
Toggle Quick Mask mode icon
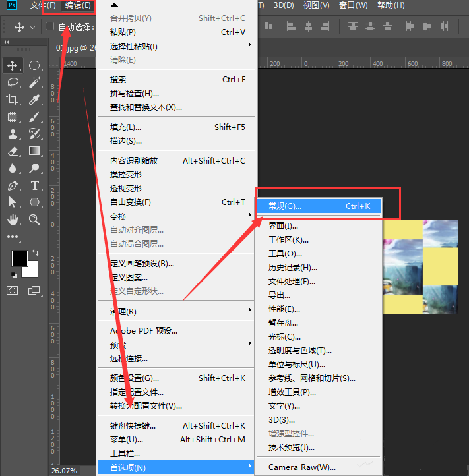[x=13, y=290]
